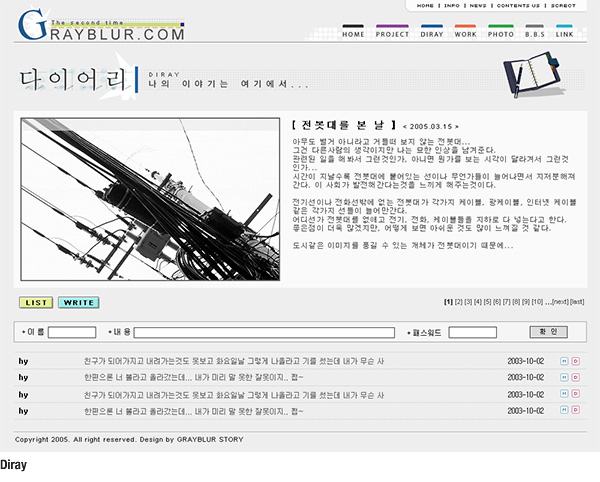Focus the 패스워드 password input field
600x482 pixels.
tap(473, 332)
